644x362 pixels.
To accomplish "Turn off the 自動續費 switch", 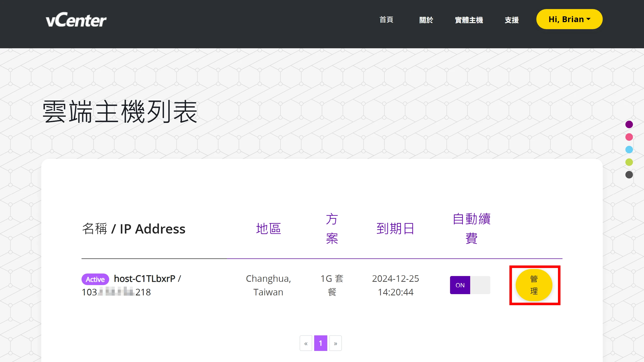I will tap(470, 285).
